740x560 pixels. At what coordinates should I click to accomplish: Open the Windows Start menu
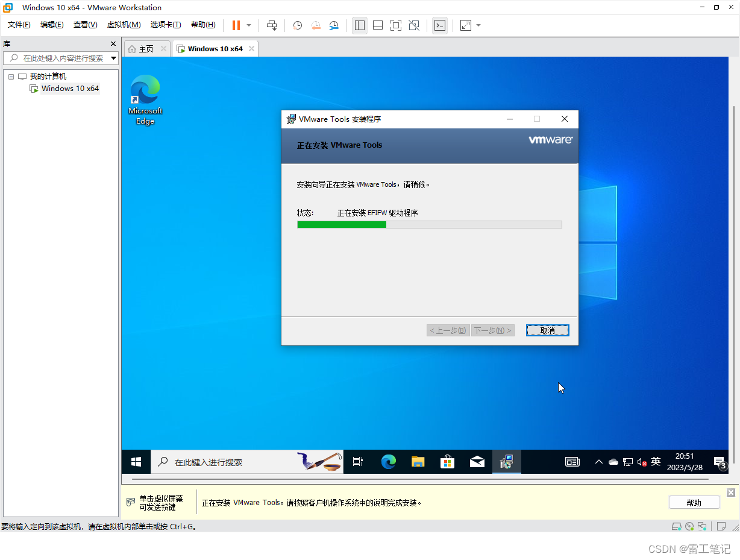pyautogui.click(x=136, y=462)
